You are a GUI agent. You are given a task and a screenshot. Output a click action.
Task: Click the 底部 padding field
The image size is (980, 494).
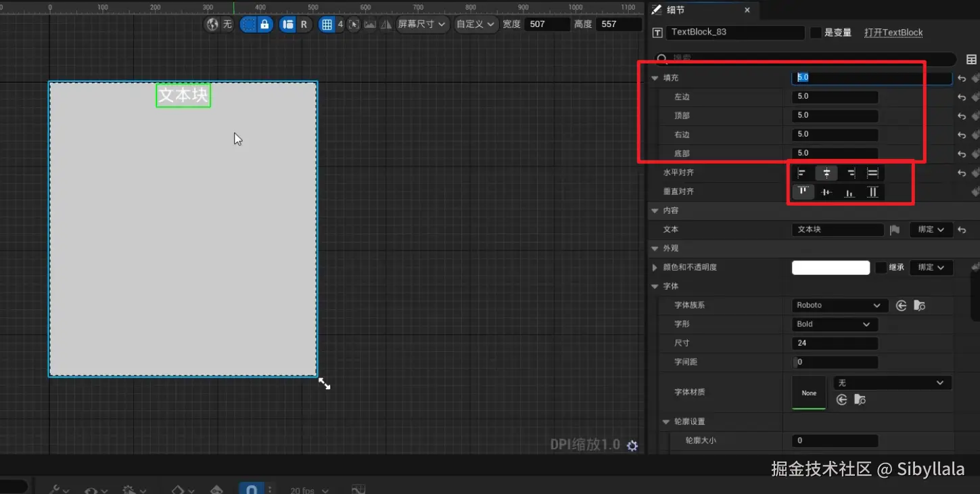(835, 154)
